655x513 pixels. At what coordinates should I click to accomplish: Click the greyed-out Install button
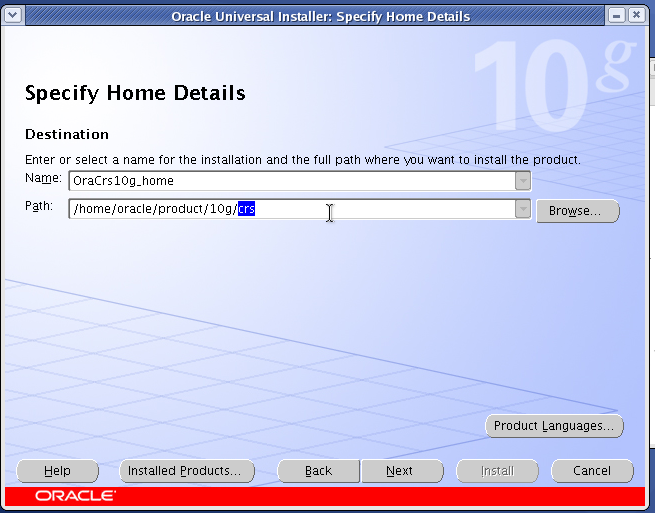click(x=497, y=471)
